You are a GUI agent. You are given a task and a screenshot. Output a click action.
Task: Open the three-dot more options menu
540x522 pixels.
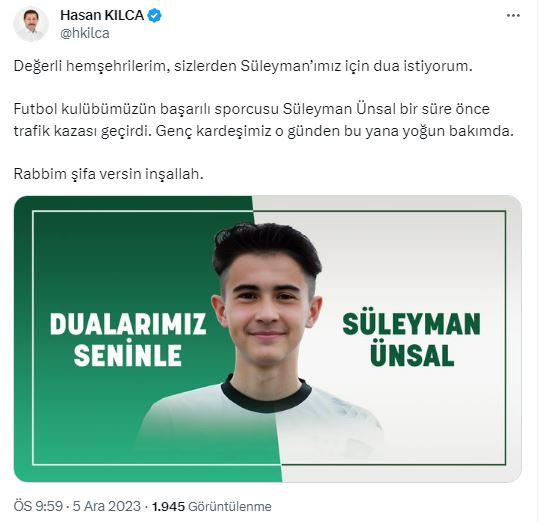point(513,15)
